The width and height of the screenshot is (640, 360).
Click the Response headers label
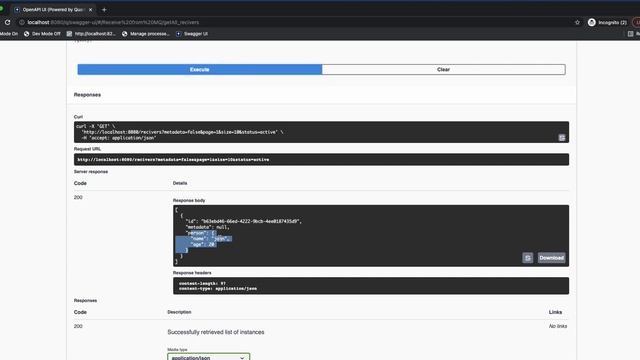point(192,273)
